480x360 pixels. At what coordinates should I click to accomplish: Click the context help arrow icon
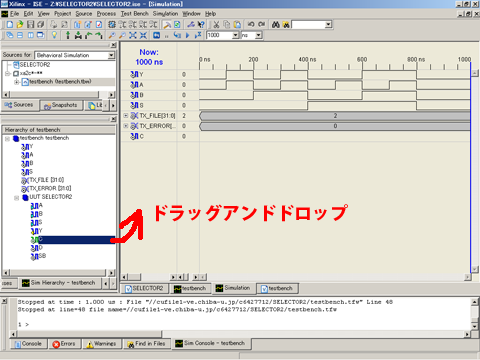click(201, 24)
